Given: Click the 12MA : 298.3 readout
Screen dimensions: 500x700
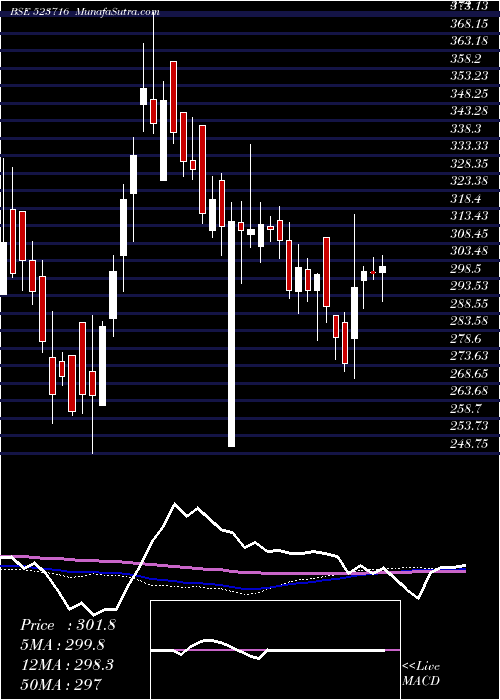Looking at the screenshot, I should pyautogui.click(x=67, y=665).
